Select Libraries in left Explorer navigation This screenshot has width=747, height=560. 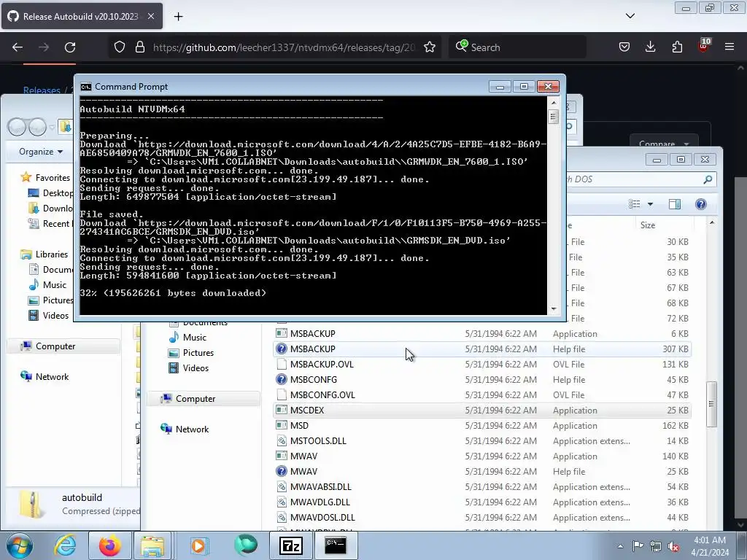click(x=52, y=254)
